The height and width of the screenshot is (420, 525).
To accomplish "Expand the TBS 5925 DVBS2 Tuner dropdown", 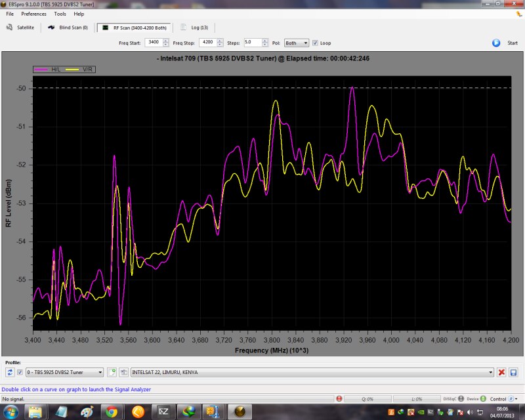I will point(100,372).
